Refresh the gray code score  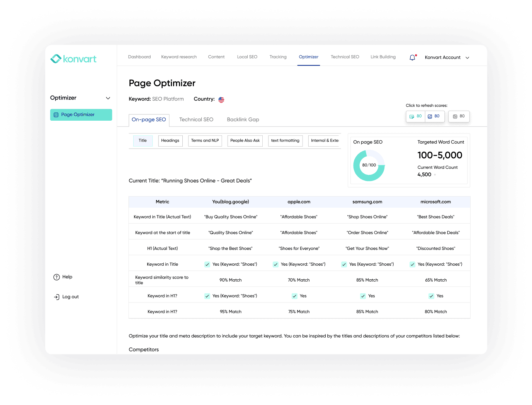pyautogui.click(x=459, y=116)
